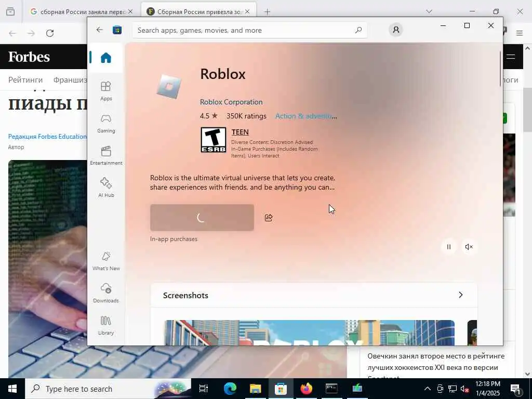Open What's New in Store sidebar
The image size is (532, 399).
click(106, 261)
